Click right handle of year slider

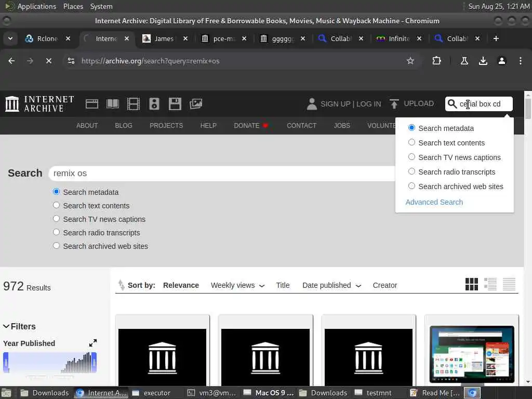click(x=94, y=362)
